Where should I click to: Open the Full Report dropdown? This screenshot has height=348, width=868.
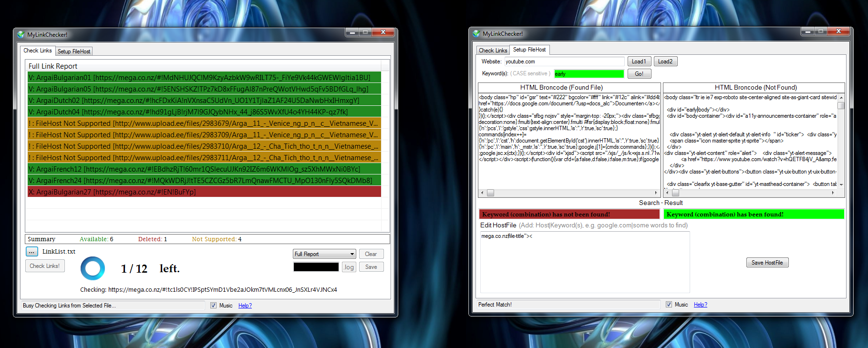click(x=324, y=254)
